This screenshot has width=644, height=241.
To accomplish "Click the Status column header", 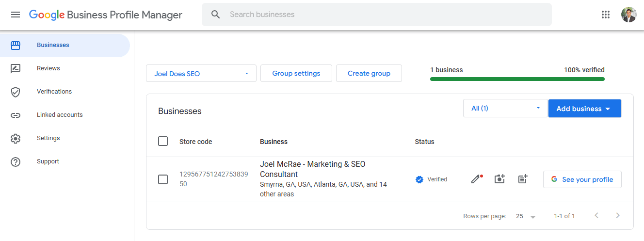I will tap(424, 142).
